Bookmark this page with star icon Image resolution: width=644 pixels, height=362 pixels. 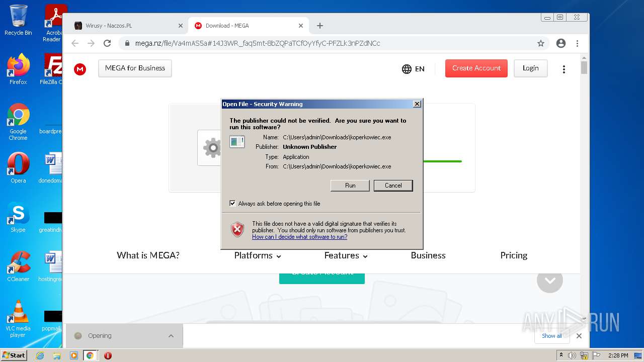541,43
